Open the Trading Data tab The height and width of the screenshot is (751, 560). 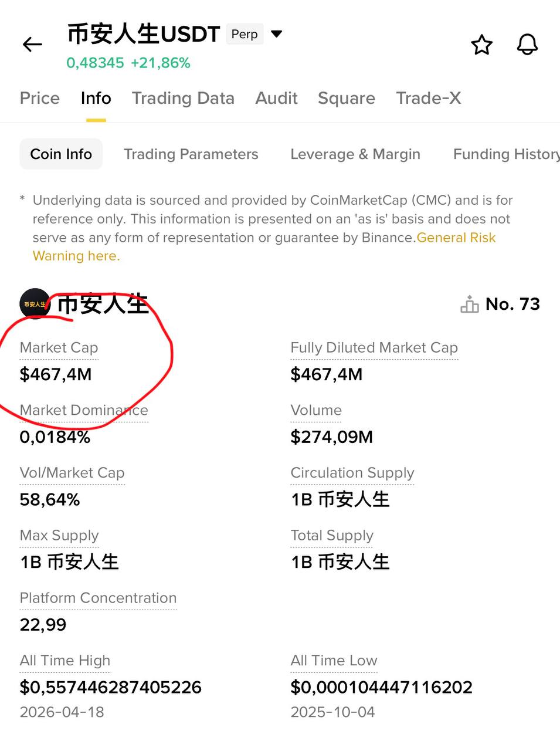tap(183, 98)
